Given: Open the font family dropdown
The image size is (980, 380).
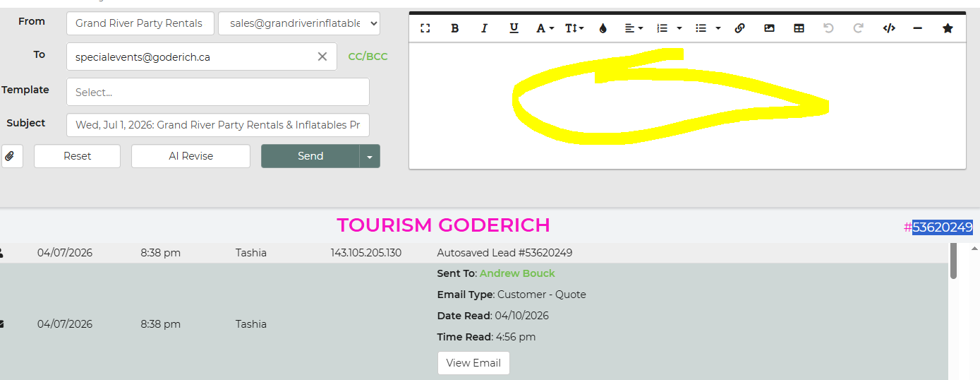Looking at the screenshot, I should [x=544, y=28].
